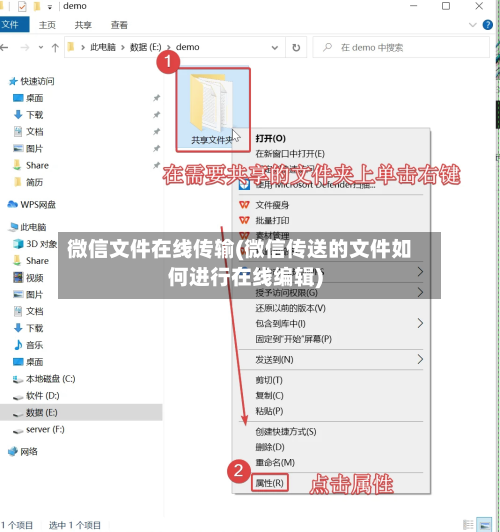Select 快速访问 star icon in sidebar
Screen dimensions: 500x532
(13, 81)
